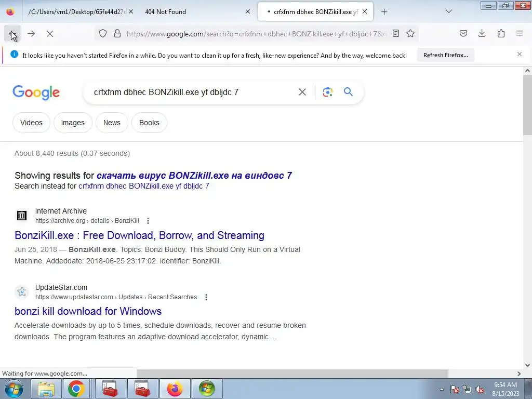Viewport: 532px width, 399px height.
Task: Dismiss the Firefox refresh notification bar
Action: [x=520, y=54]
